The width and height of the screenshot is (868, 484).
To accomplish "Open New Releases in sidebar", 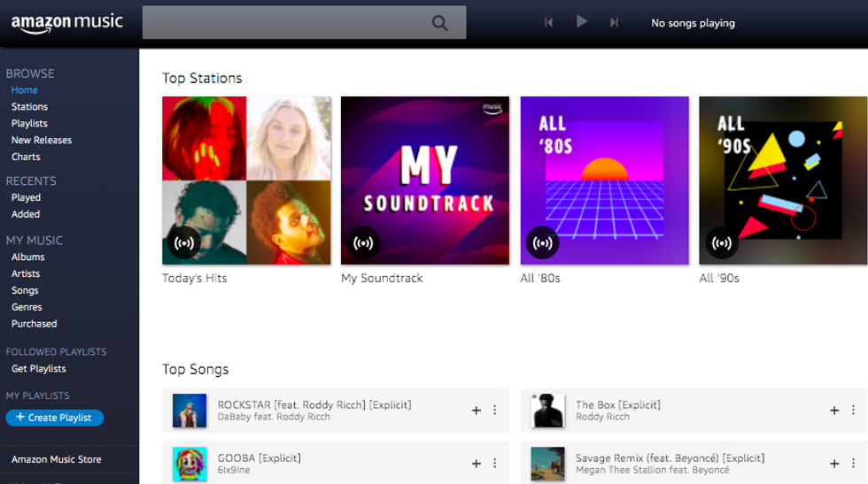I will (42, 140).
